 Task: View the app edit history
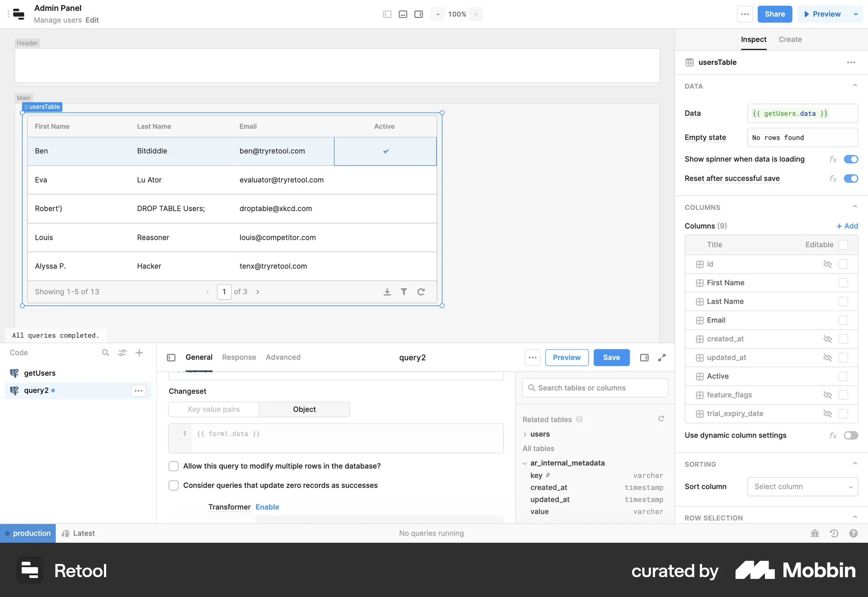834,533
